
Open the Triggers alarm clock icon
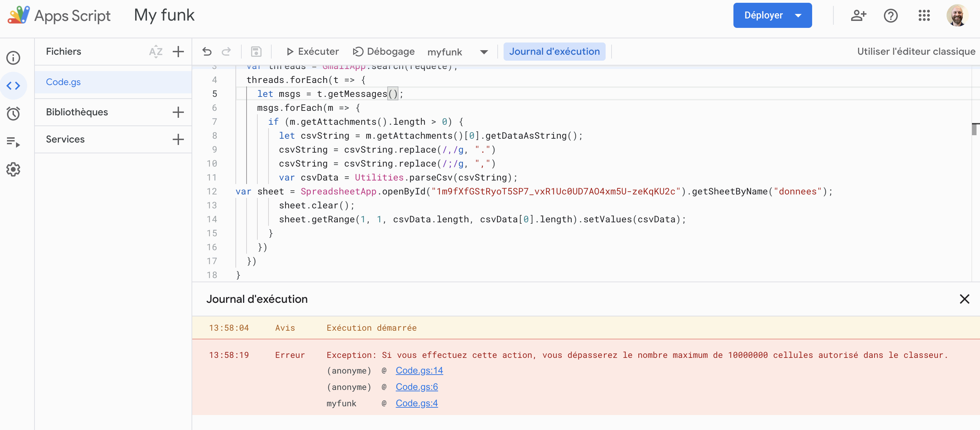coord(13,113)
